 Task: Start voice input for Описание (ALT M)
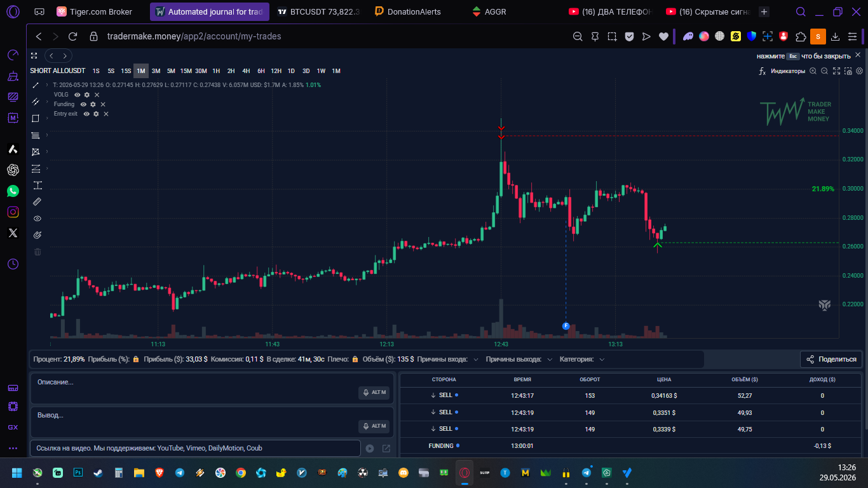[374, 393]
